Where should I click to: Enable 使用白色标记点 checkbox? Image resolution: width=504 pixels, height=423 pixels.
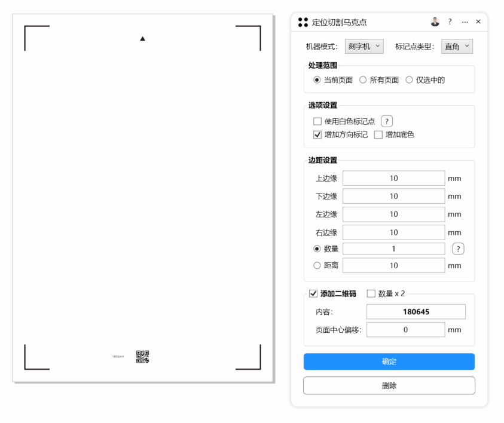tap(317, 121)
